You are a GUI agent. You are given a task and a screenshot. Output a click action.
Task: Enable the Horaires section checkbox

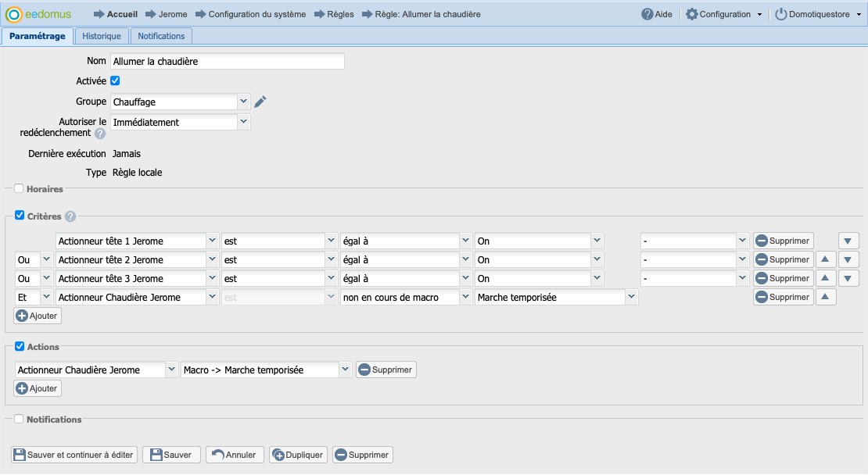19,188
